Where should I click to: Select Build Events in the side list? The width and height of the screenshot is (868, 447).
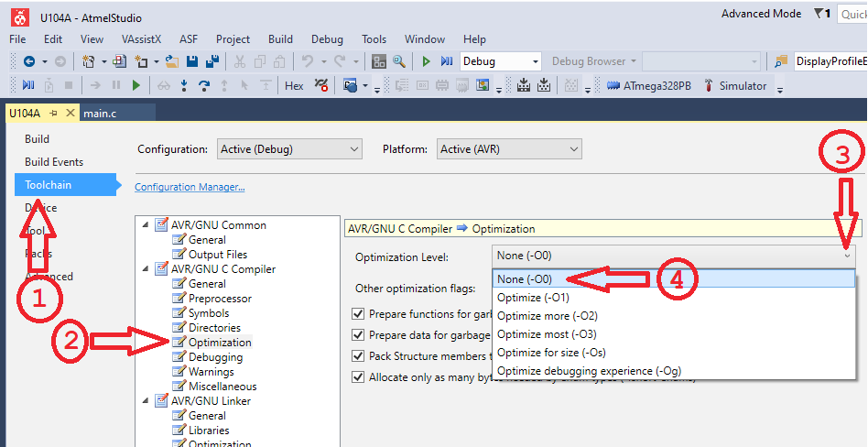tap(54, 162)
